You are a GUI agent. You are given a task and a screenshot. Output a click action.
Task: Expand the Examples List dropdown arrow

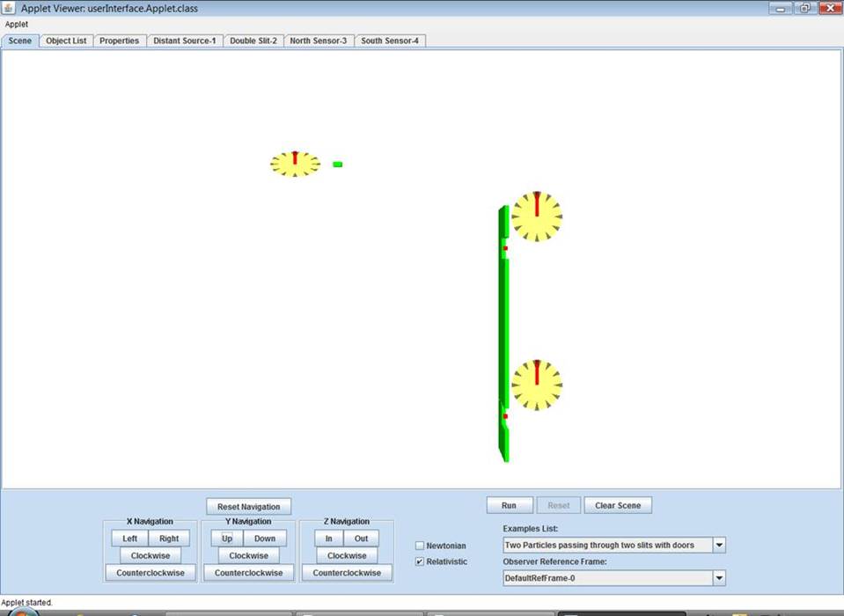click(719, 546)
